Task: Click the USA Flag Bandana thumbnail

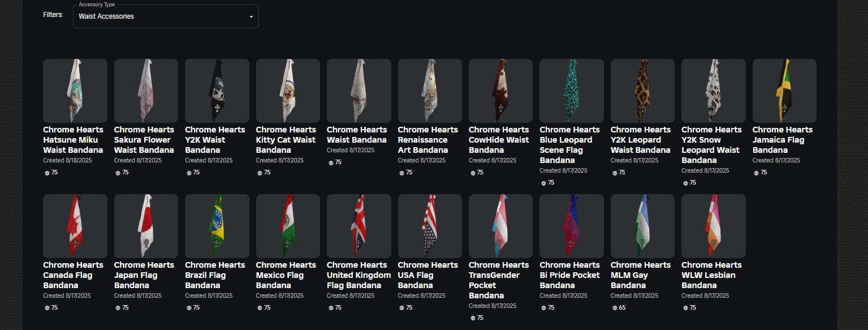Action: tap(430, 226)
